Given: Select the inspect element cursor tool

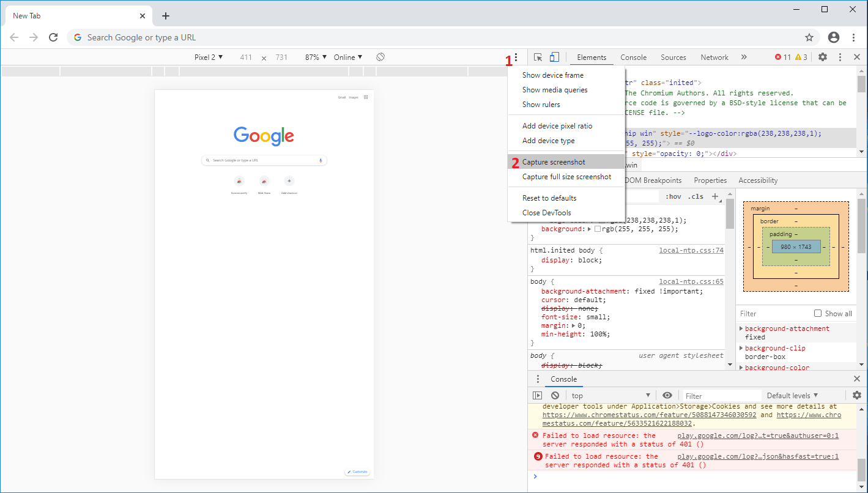Looking at the screenshot, I should 538,57.
